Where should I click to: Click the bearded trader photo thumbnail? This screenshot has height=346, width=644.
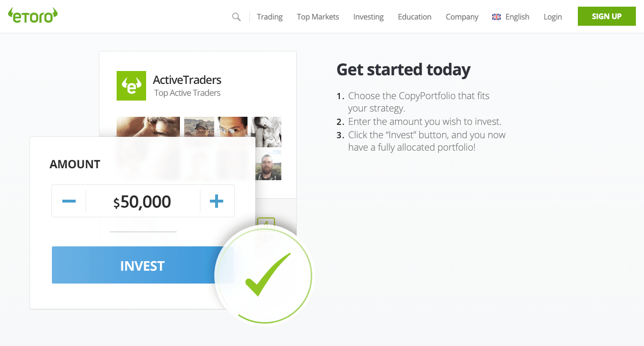click(268, 165)
